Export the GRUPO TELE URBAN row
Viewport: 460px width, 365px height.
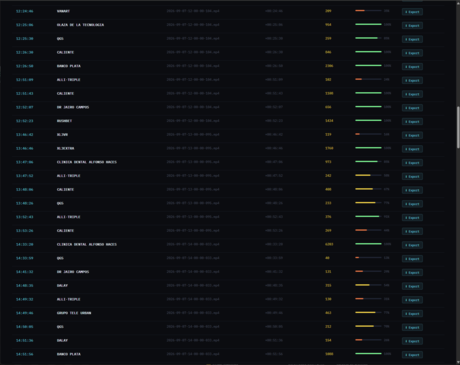(x=412, y=314)
